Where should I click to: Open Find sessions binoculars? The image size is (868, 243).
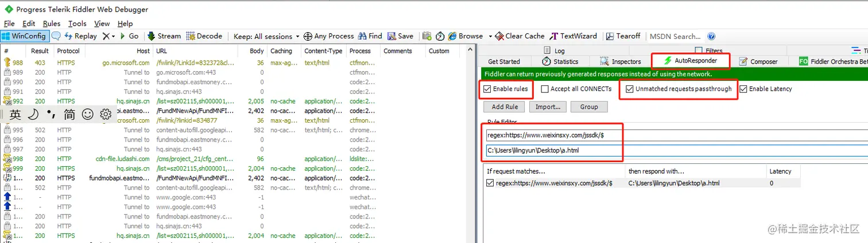pyautogui.click(x=370, y=36)
